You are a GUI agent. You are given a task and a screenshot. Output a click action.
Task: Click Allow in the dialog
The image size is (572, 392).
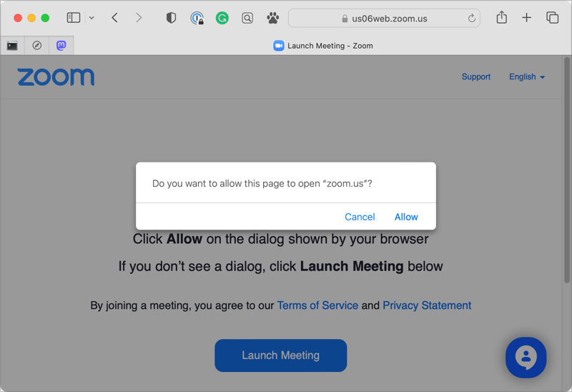(406, 217)
